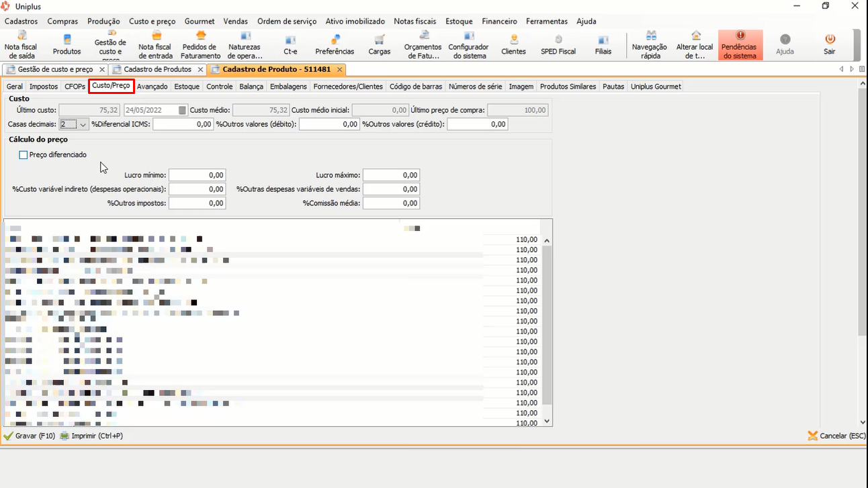
Task: Click the price list scrollbar down arrow
Action: click(x=547, y=421)
